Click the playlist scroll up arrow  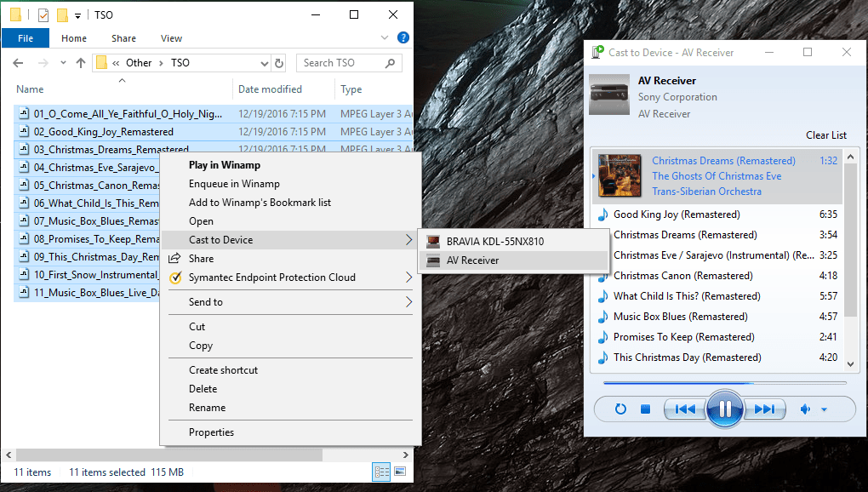[851, 155]
